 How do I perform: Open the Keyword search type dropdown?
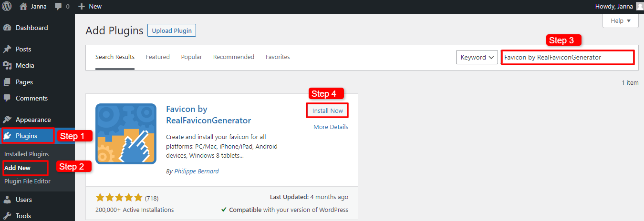pos(477,57)
